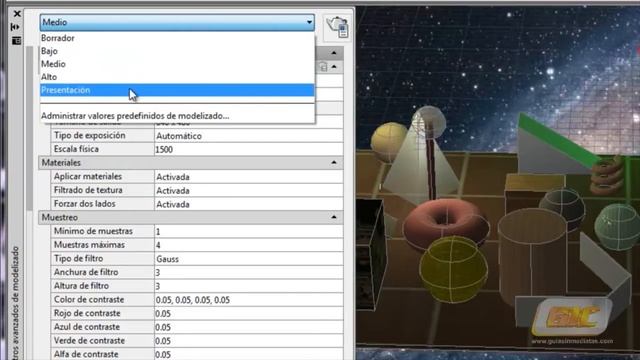
Task: Click the Escala física label
Action: coord(76,149)
